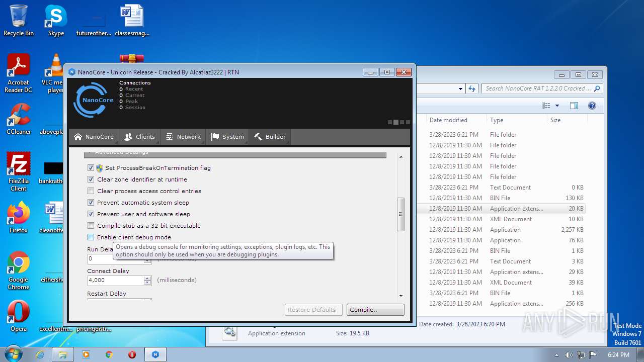Enable Compile stub as a 32-bit executable

91,226
